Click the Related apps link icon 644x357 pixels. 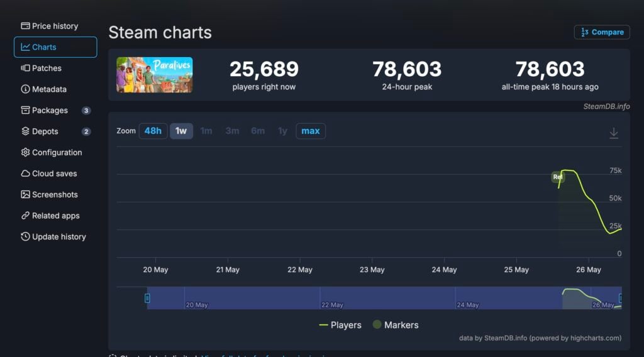click(x=25, y=216)
